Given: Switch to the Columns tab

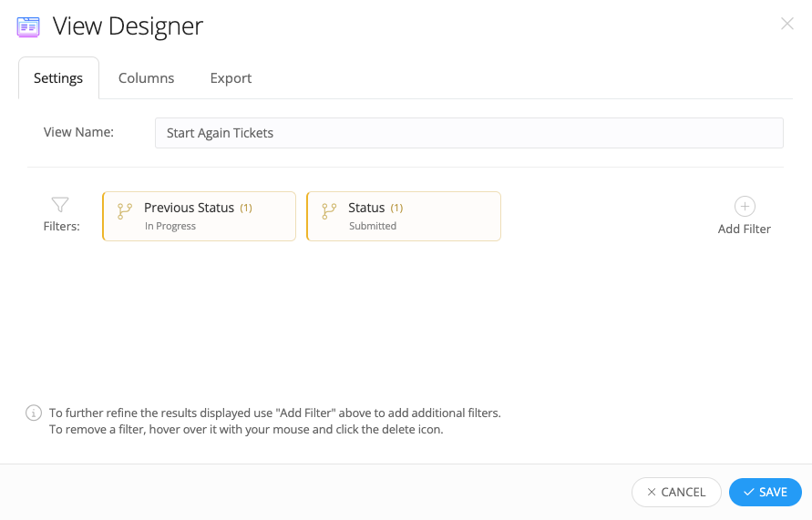Looking at the screenshot, I should pyautogui.click(x=146, y=78).
